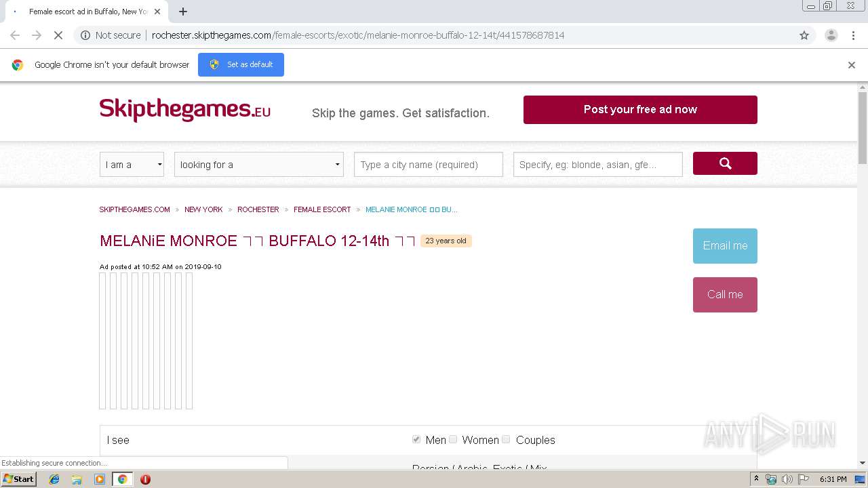Open the Action Center flag icon

(803, 479)
